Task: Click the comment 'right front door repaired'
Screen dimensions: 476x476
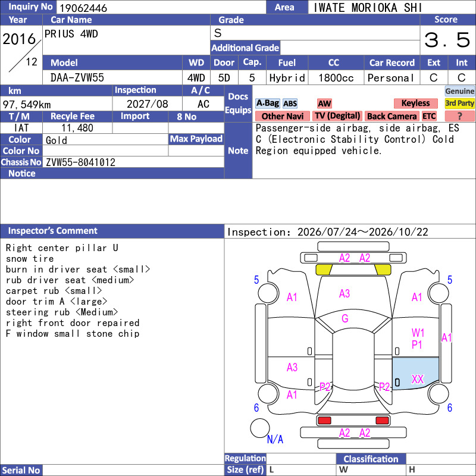Action: 73,323
